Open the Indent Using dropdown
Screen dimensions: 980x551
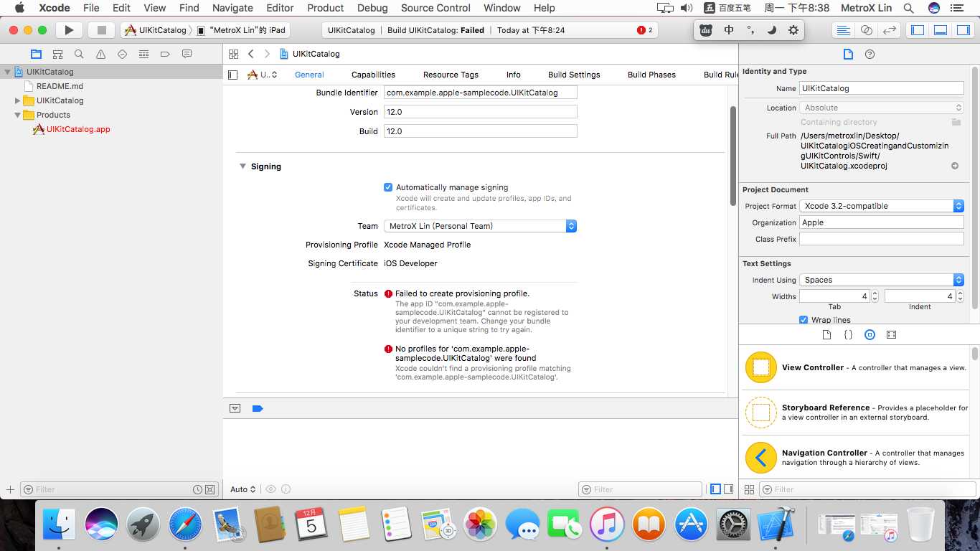pyautogui.click(x=881, y=280)
